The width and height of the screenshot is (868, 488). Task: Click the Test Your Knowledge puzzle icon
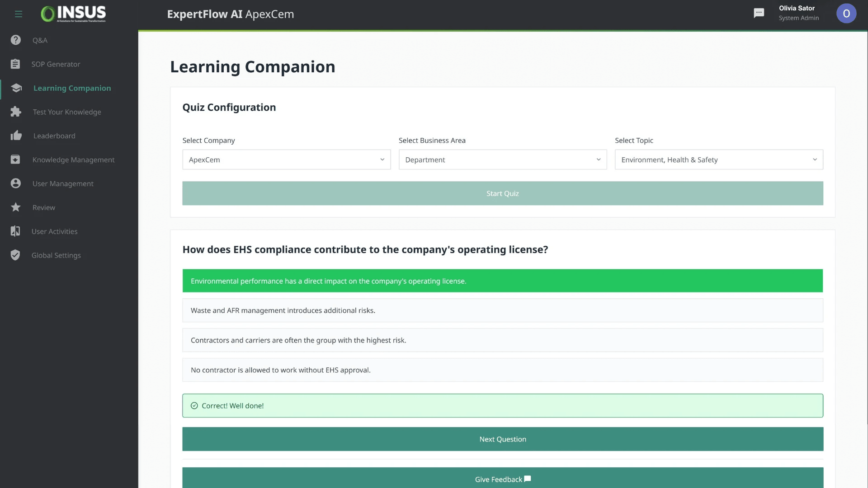point(16,112)
